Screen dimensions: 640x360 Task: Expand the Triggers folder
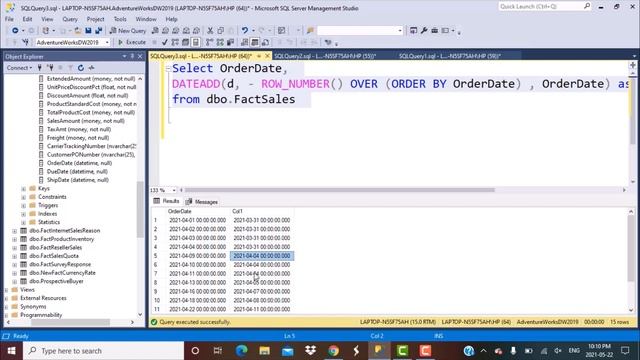(24, 205)
